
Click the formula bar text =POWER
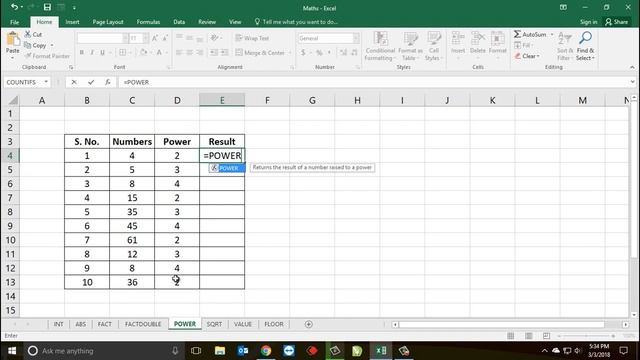pyautogui.click(x=136, y=82)
